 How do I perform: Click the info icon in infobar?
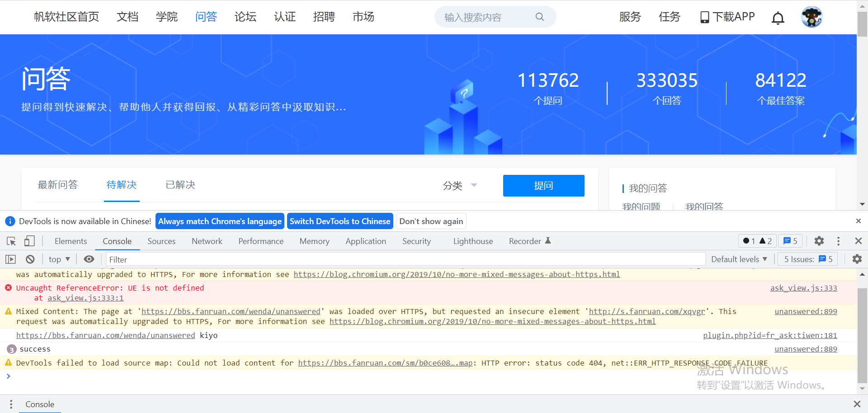[x=10, y=221]
